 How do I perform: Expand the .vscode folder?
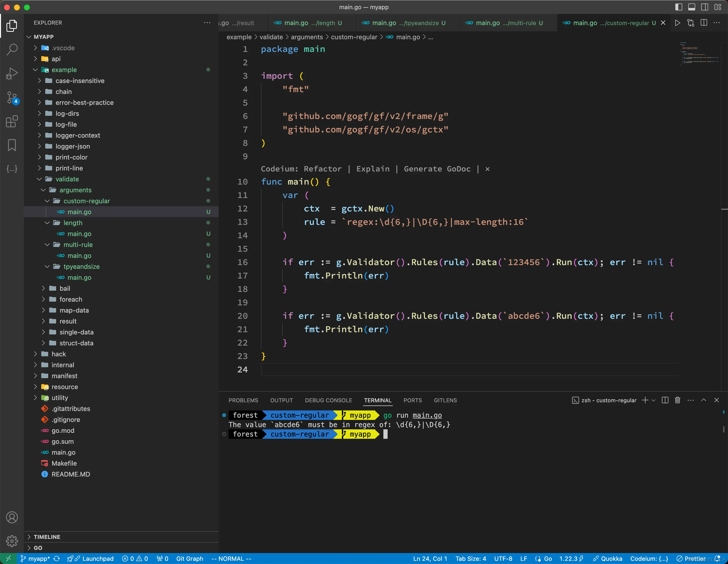35,48
